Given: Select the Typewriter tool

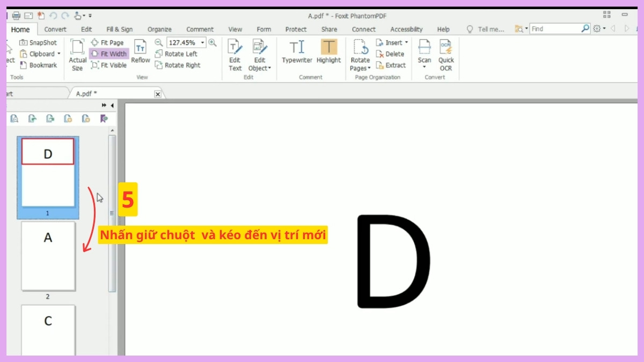Looking at the screenshot, I should coord(297,53).
